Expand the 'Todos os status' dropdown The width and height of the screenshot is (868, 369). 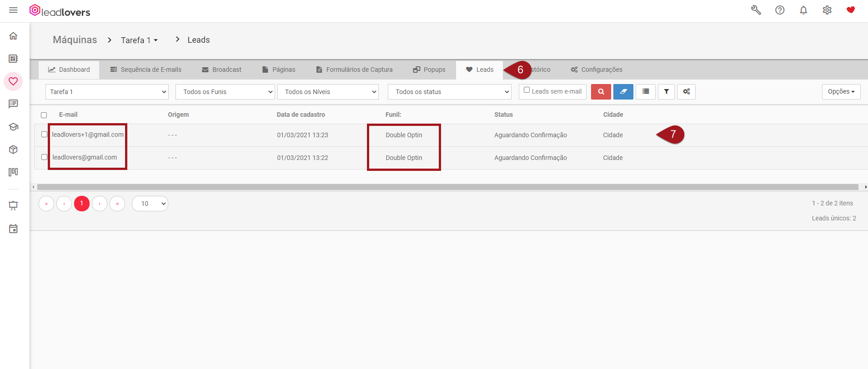click(x=449, y=92)
